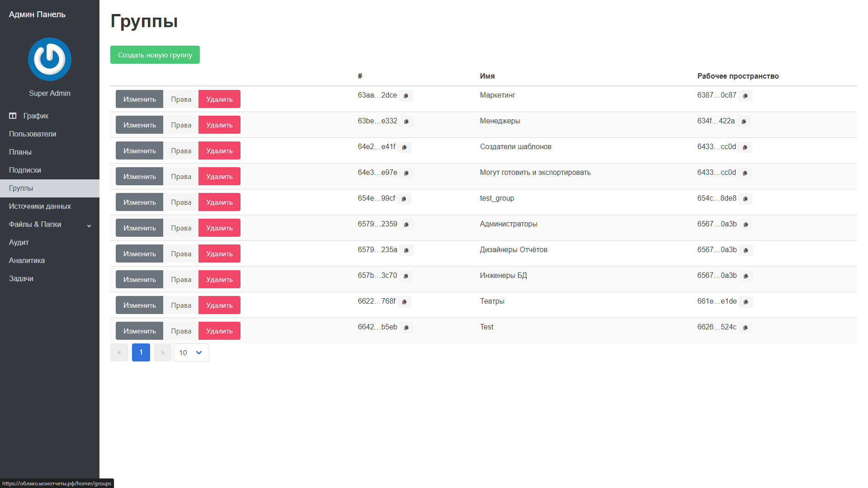Viewport: 868px width, 488px height.
Task: Delete the Создатели шаблонов group
Action: (219, 150)
